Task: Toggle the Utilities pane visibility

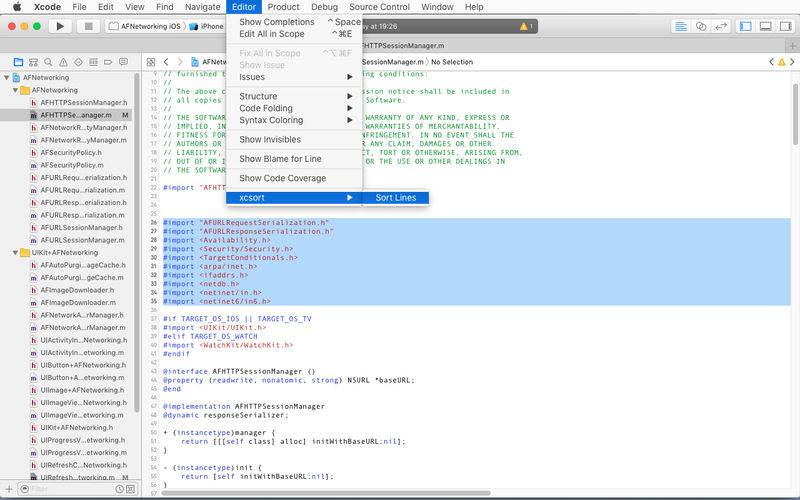Action: pos(785,26)
